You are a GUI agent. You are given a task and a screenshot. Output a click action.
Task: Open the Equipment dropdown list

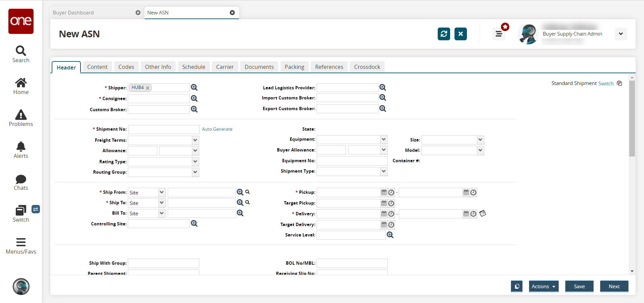pos(384,139)
